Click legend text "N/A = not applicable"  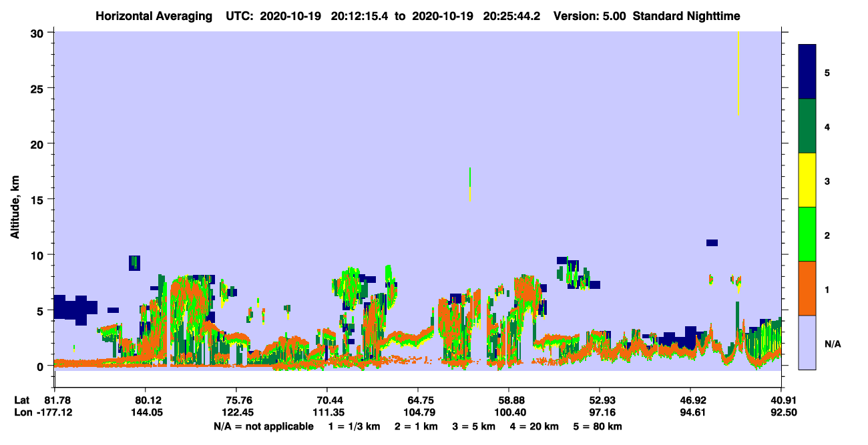(x=263, y=426)
